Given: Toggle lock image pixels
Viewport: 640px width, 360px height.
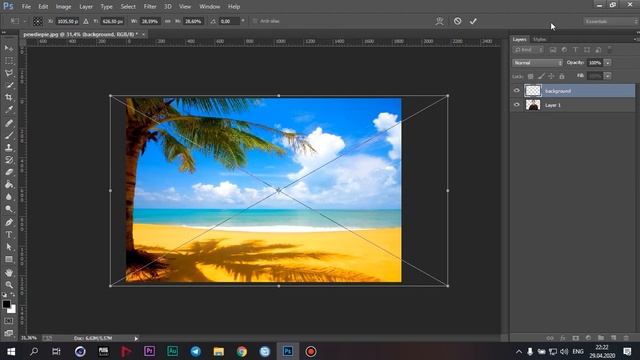Looking at the screenshot, I should (x=541, y=76).
